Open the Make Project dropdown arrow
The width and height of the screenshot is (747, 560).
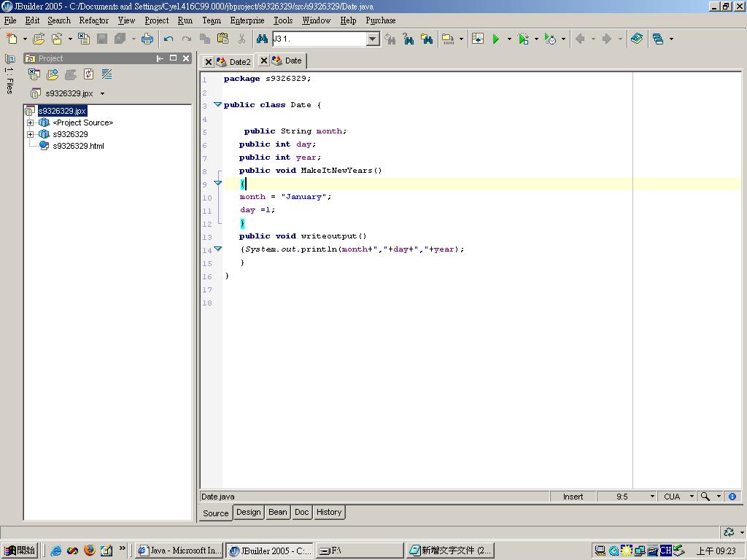click(x=461, y=39)
